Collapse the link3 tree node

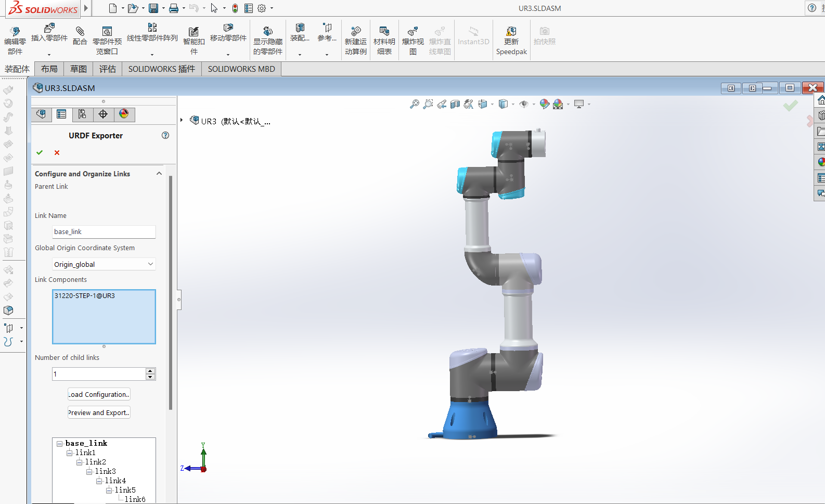click(89, 472)
